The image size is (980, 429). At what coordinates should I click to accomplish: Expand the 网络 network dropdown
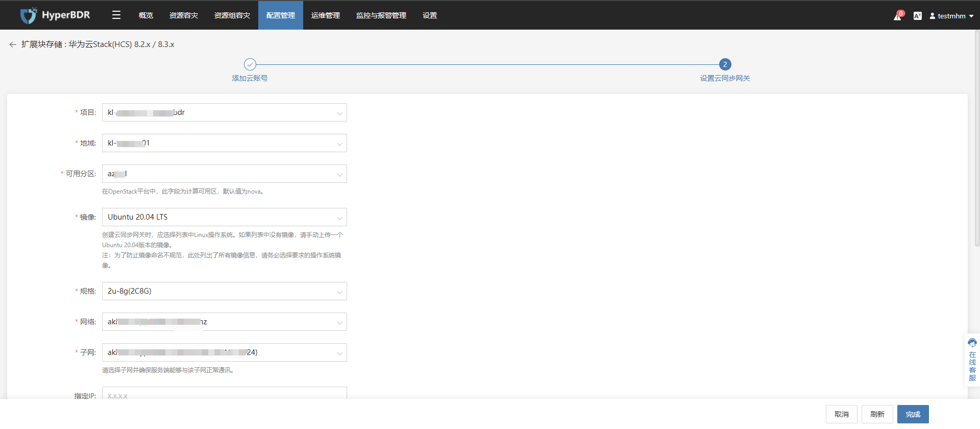[225, 322]
